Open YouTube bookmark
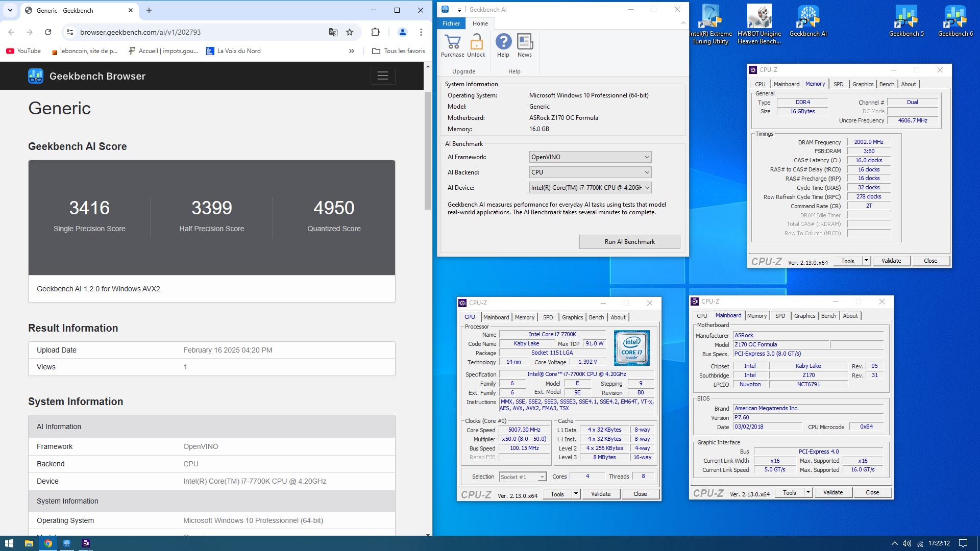 pos(23,51)
